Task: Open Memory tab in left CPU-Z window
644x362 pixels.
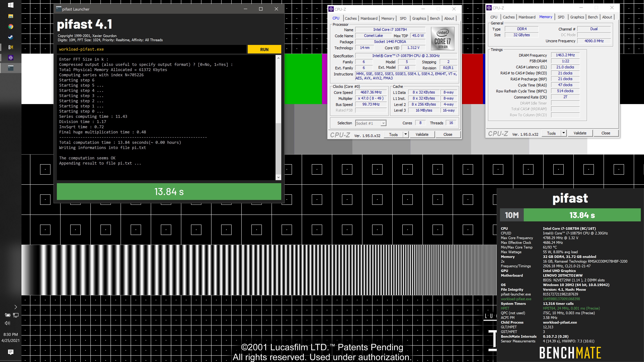Action: click(x=388, y=18)
